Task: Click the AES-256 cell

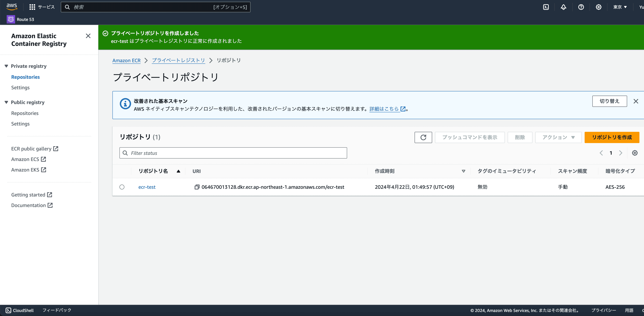Action: click(615, 187)
